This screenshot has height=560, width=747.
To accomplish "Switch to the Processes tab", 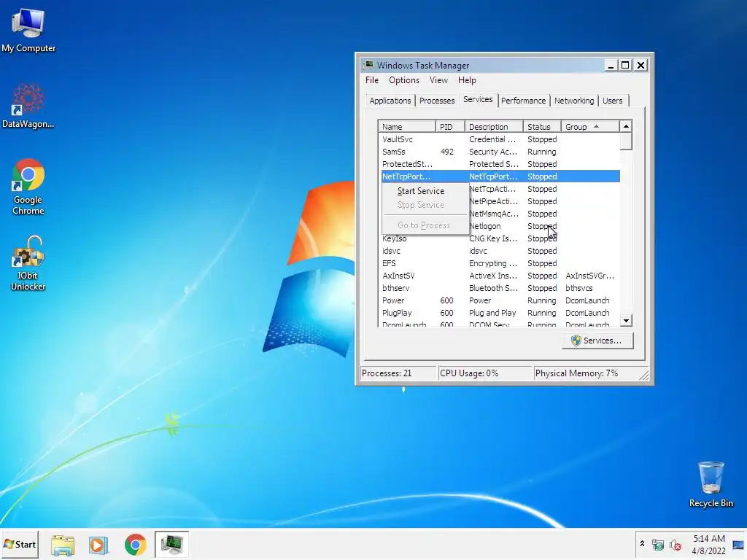I will 437,101.
